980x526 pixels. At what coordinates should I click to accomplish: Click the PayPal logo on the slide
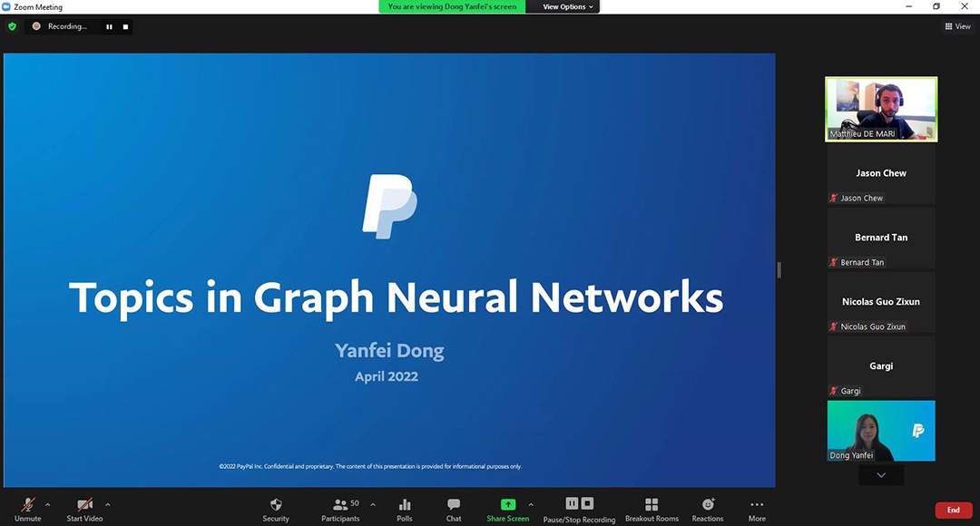click(x=390, y=207)
